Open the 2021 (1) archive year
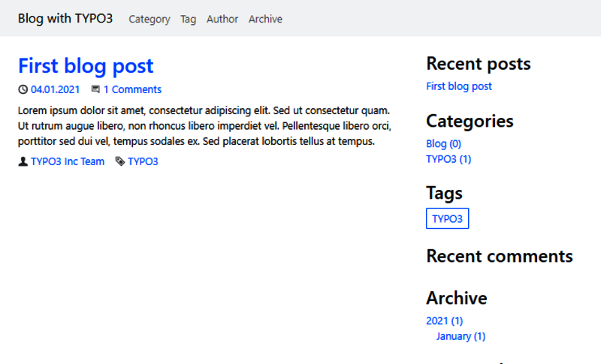Viewport: 601px width, 364px height. click(x=444, y=321)
